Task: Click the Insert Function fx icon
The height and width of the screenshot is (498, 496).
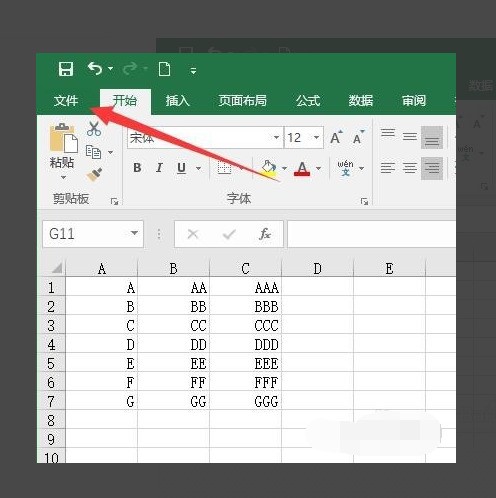Action: pyautogui.click(x=265, y=234)
